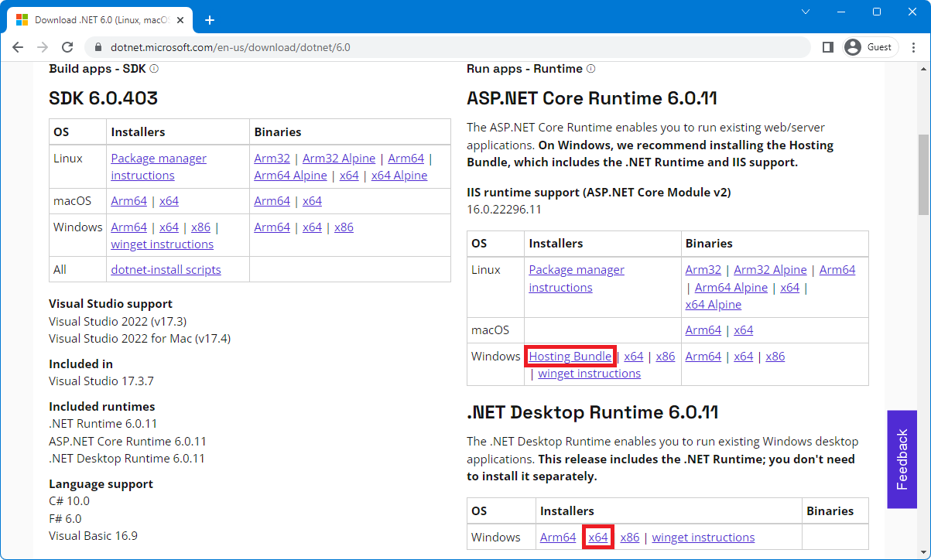The height and width of the screenshot is (560, 931).
Task: Download SDK Linux Arm32 Alpine binaries
Action: click(x=339, y=158)
